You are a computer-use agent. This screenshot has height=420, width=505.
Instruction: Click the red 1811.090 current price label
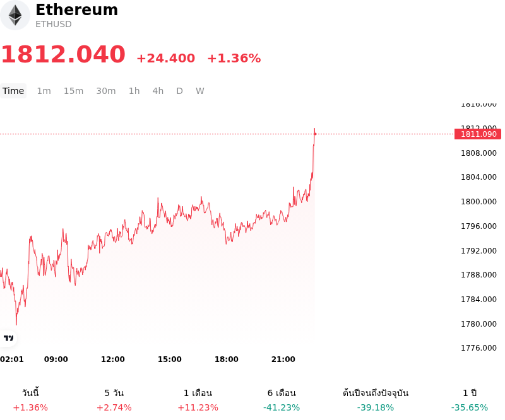pos(478,134)
